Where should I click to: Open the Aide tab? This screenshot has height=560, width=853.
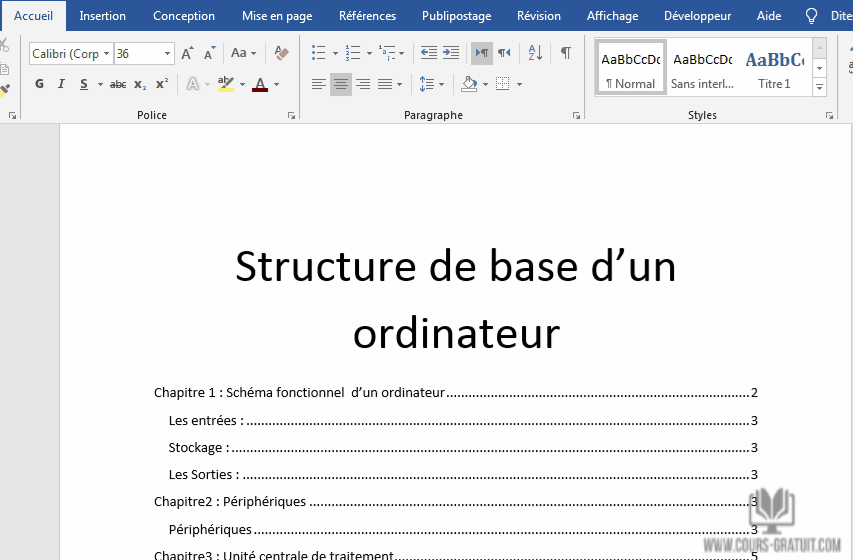(x=769, y=16)
